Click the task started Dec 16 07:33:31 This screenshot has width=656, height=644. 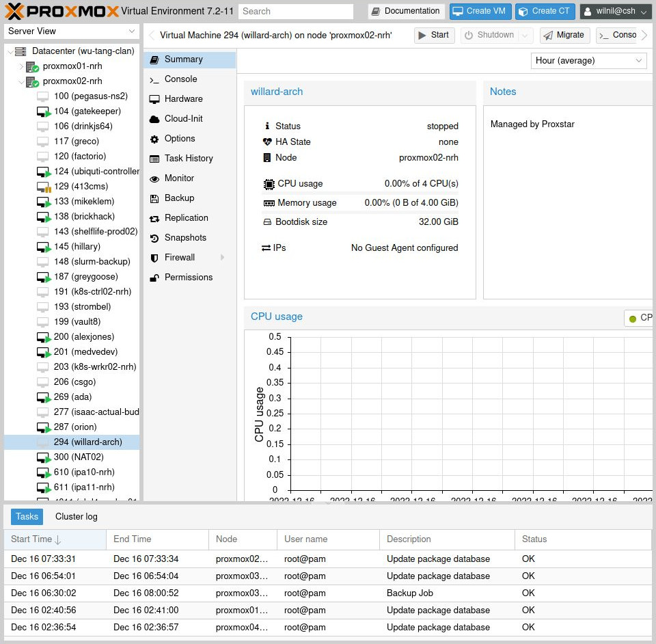click(x=328, y=559)
